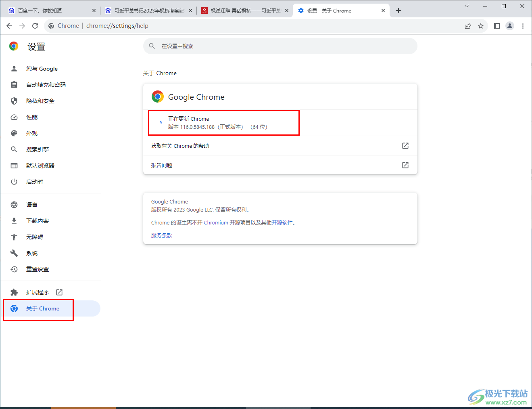Click the external-link icon for Chrome help
Viewport: 532px width, 409px height.
coord(405,146)
